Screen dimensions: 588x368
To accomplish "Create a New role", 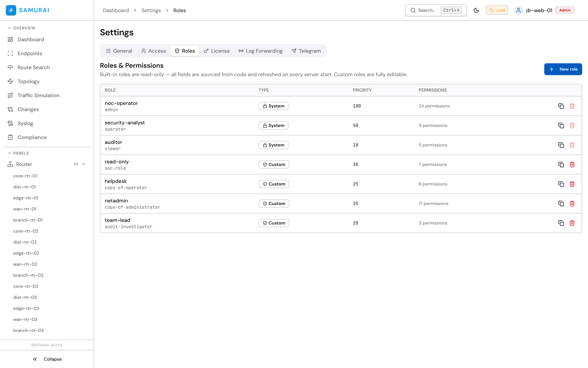I will (x=563, y=69).
